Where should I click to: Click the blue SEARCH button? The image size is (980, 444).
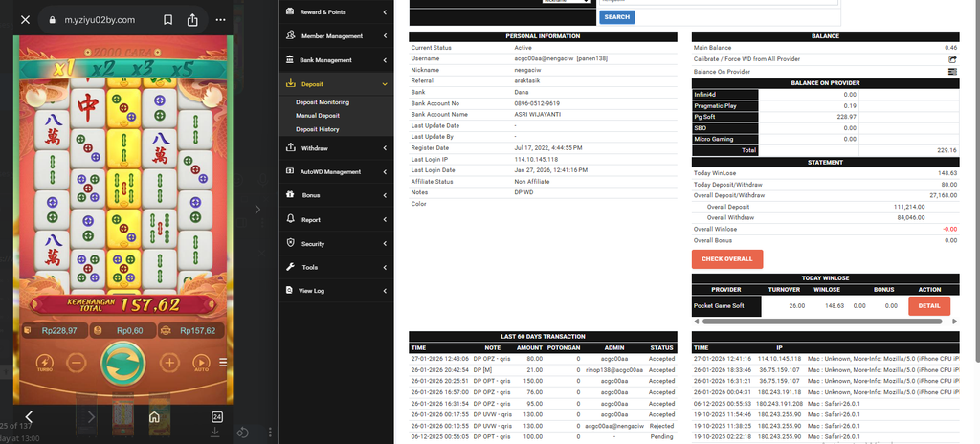[x=617, y=17]
